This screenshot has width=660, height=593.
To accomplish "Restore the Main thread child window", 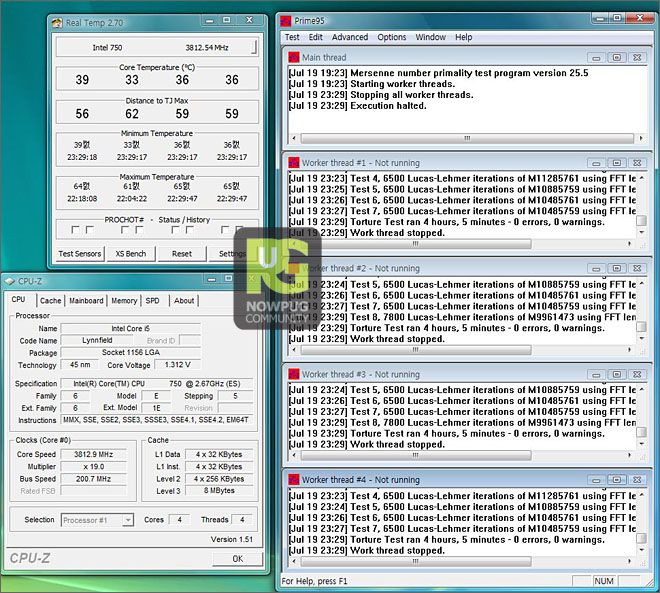I will pos(617,58).
